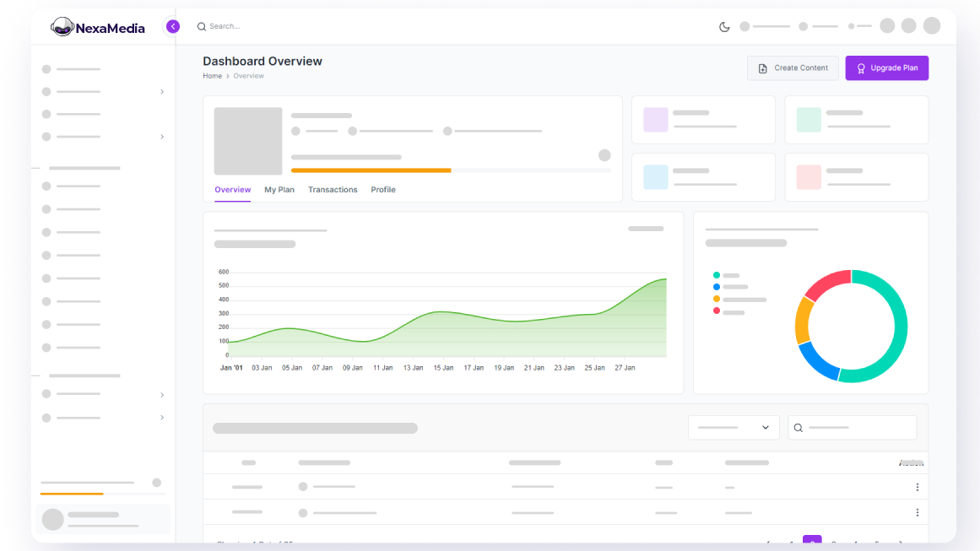This screenshot has height=551, width=980.
Task: Expand the topmost sidebar submenu chevron
Action: (162, 91)
